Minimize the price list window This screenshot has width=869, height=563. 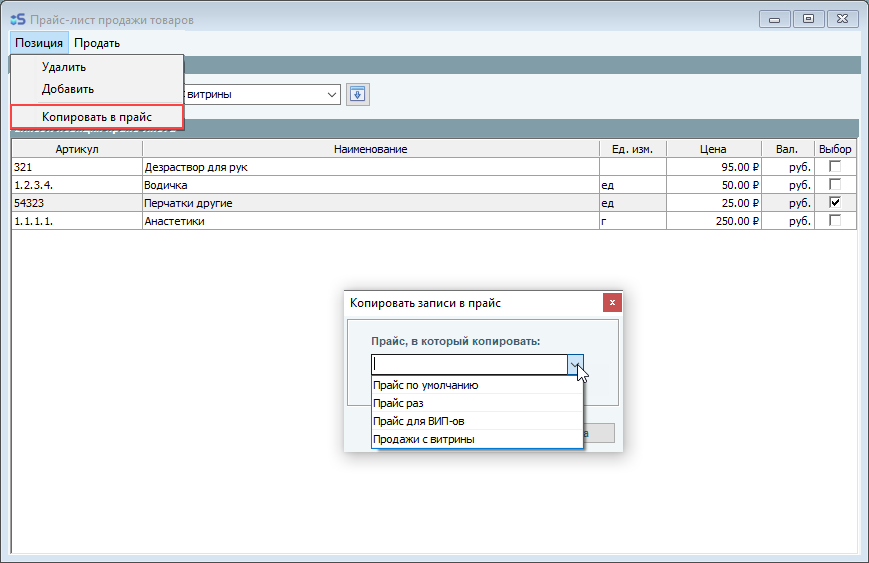pos(775,19)
